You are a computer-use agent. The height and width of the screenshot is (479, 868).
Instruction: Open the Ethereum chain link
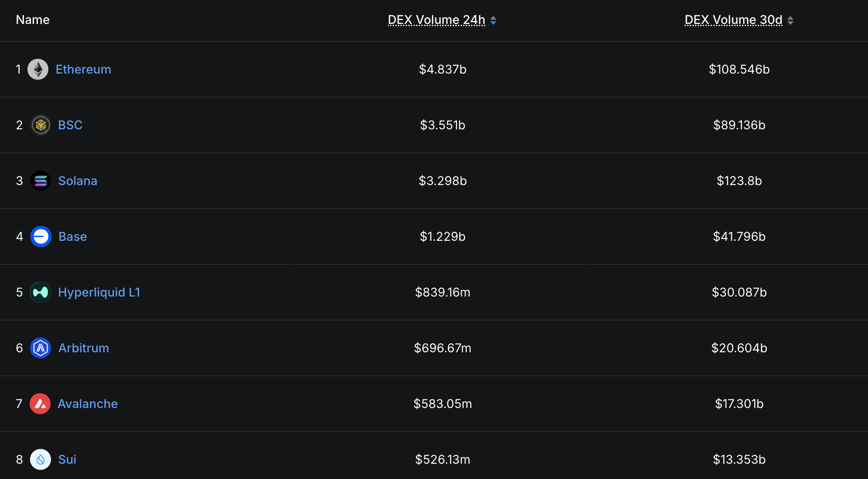pos(83,69)
